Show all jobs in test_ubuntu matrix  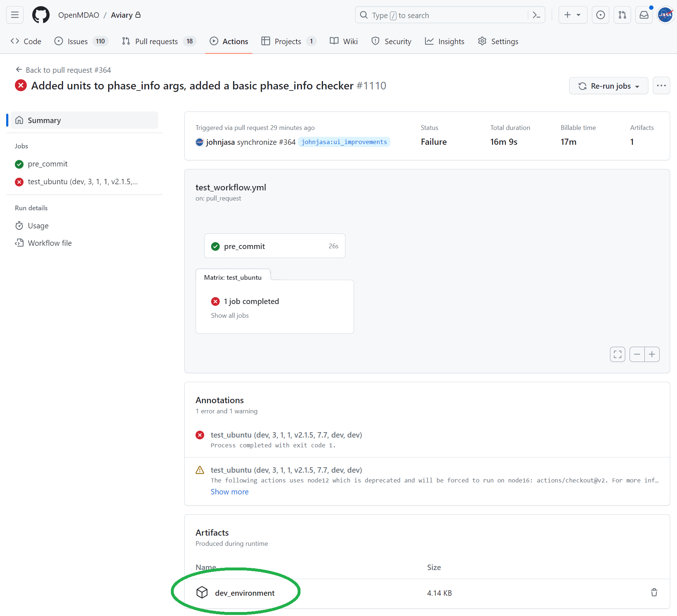(x=230, y=315)
